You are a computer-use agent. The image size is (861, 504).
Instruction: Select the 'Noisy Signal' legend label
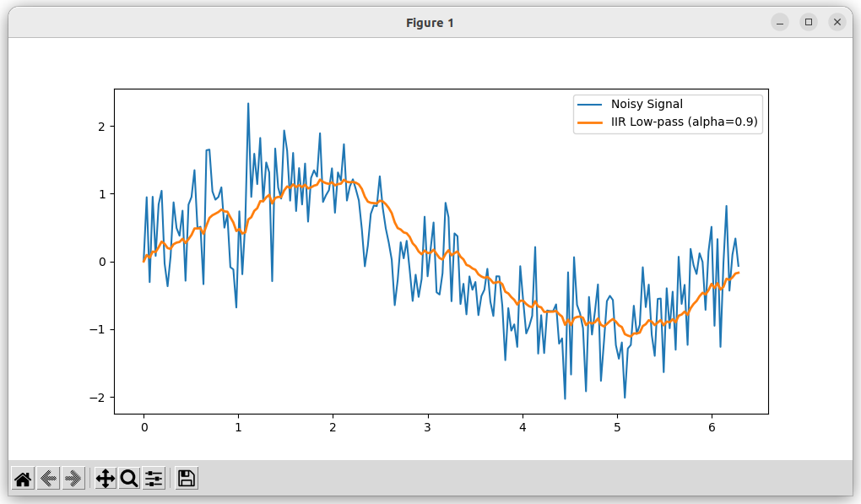pyautogui.click(x=647, y=104)
